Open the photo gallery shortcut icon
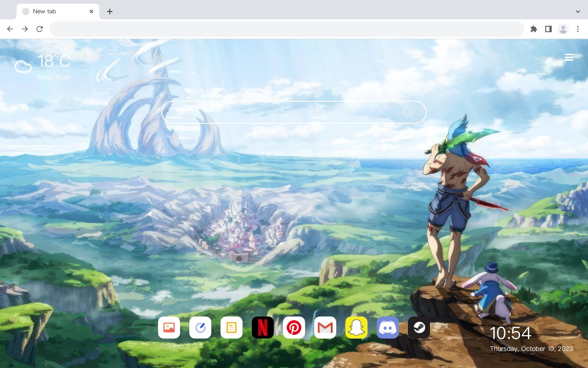This screenshot has height=368, width=588. (169, 328)
